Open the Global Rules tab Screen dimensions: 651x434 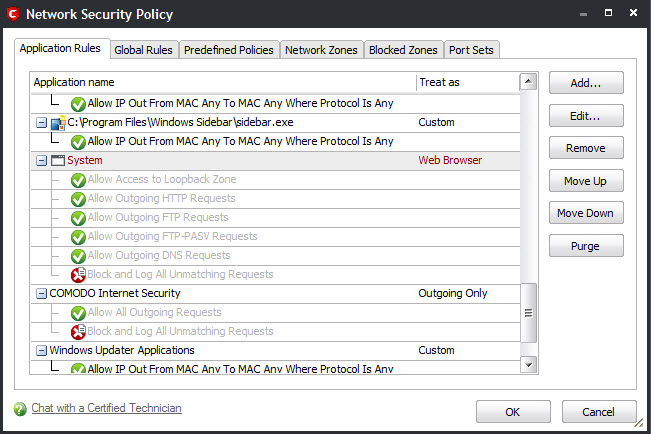click(143, 50)
